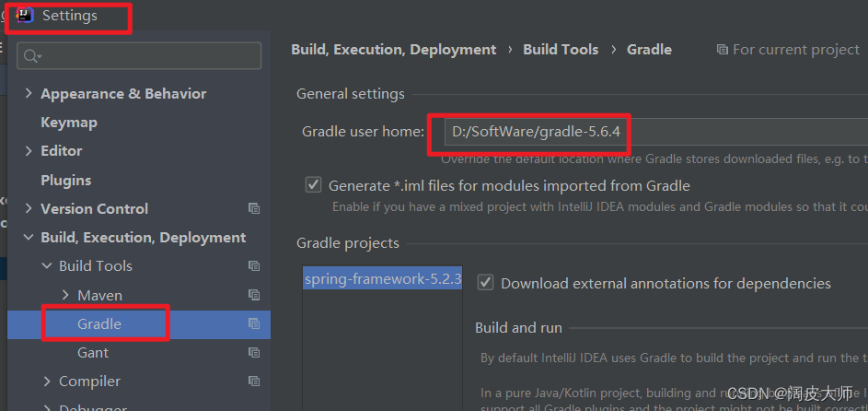Click into the settings search field
Image resolution: width=868 pixels, height=411 pixels.
pyautogui.click(x=139, y=56)
